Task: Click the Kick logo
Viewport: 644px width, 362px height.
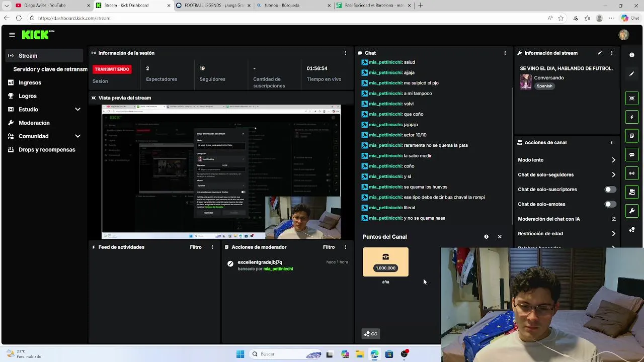Action: point(38,35)
